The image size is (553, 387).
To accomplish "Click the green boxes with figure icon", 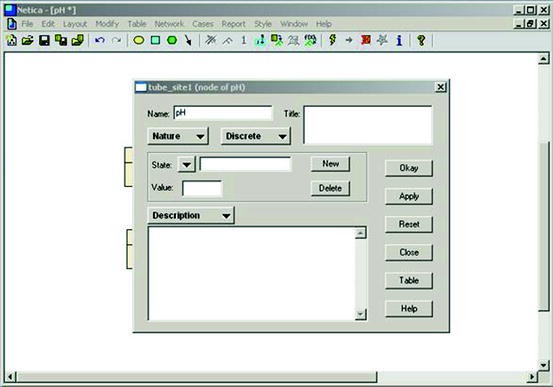I will point(277,40).
